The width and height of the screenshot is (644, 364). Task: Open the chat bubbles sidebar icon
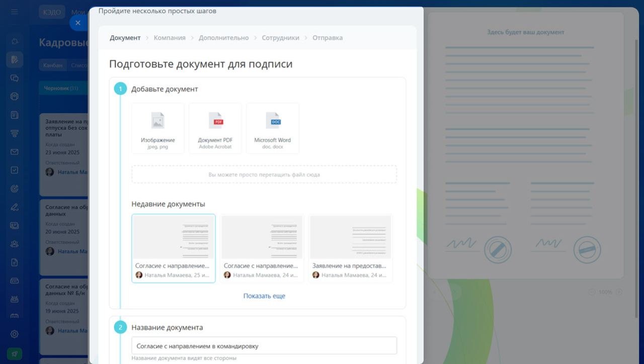click(15, 78)
